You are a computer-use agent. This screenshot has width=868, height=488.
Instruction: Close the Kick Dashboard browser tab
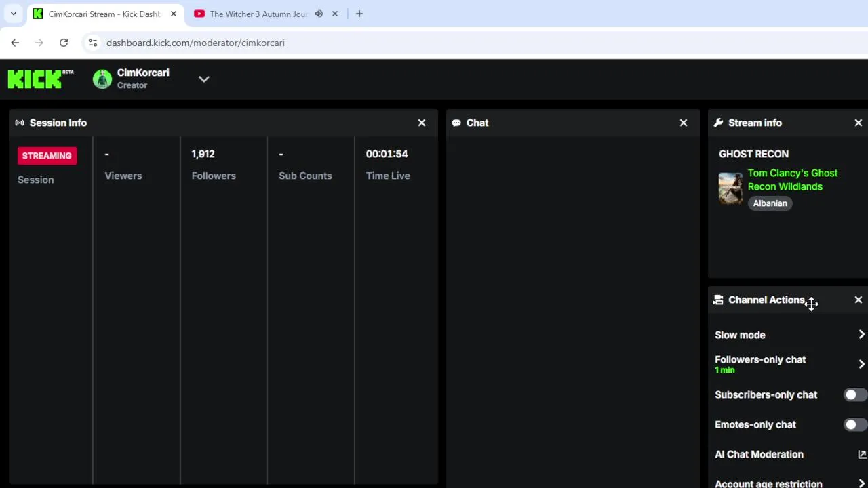click(174, 14)
